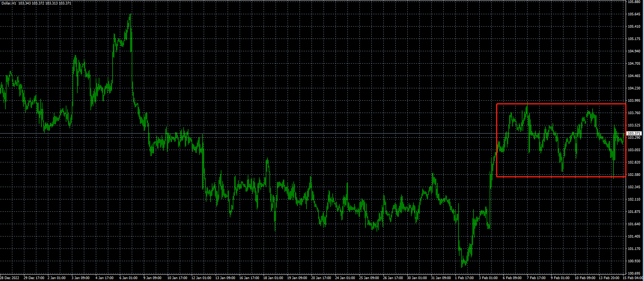Click the 3 Feb 01:00 time axis label

[488, 278]
